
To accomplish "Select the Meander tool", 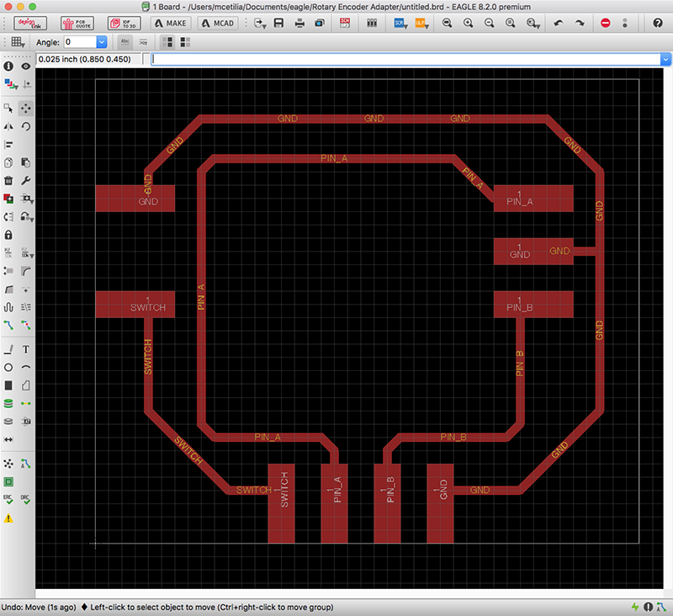I will coord(8,307).
